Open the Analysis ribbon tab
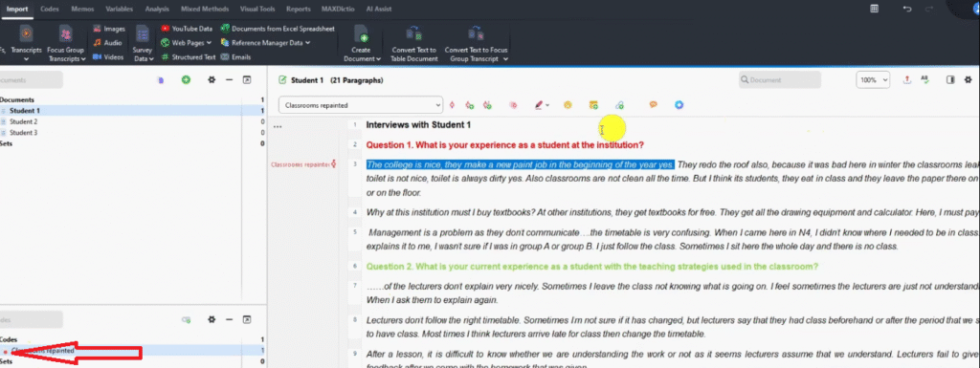 point(157,9)
